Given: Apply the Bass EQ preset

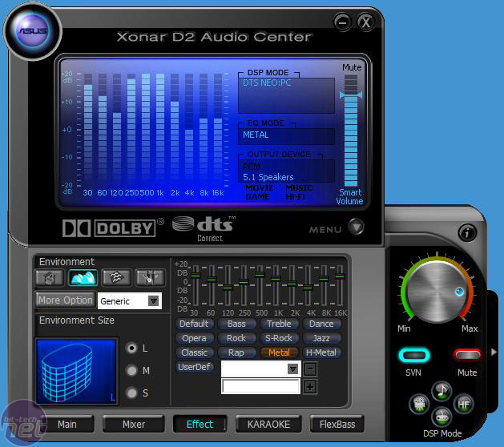Looking at the screenshot, I should tap(236, 324).
